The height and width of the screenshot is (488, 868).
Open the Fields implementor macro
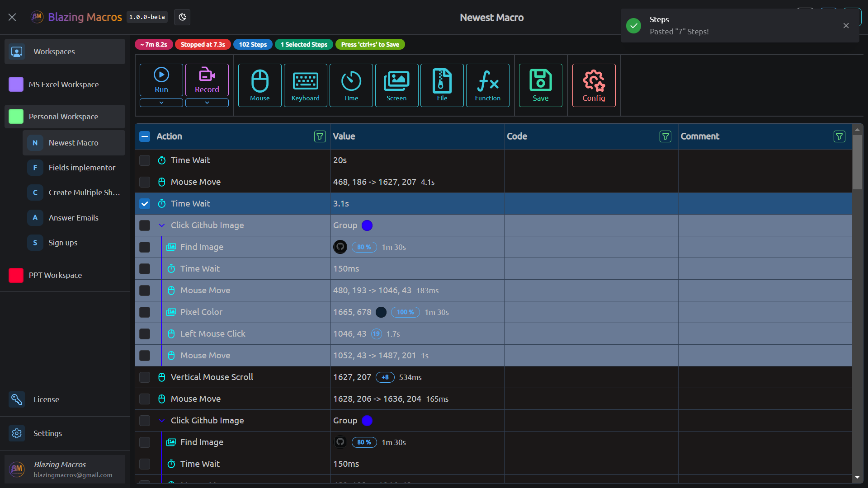pyautogui.click(x=74, y=168)
